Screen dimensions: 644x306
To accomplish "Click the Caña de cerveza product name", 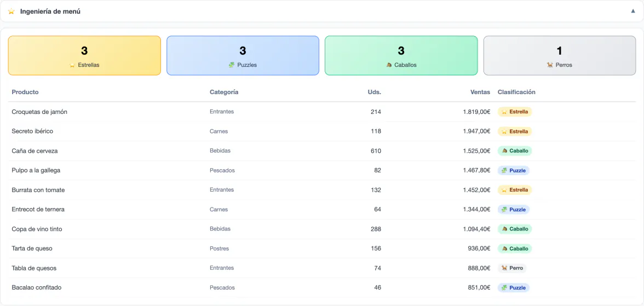I will [34, 151].
